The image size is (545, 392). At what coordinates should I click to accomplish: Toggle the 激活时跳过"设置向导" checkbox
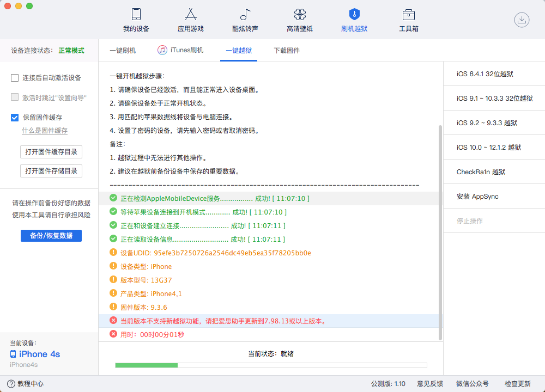click(x=15, y=97)
